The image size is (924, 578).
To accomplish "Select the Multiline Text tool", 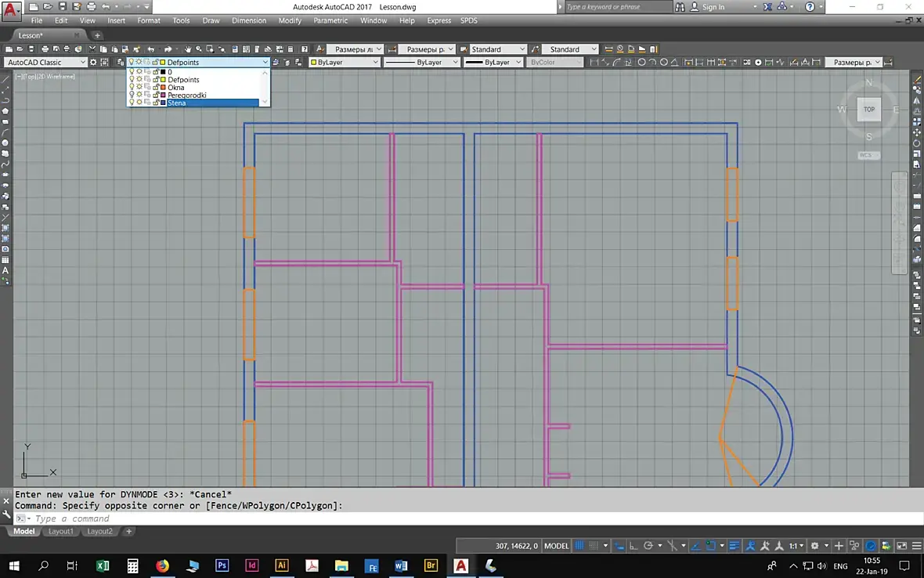I will click(5, 270).
